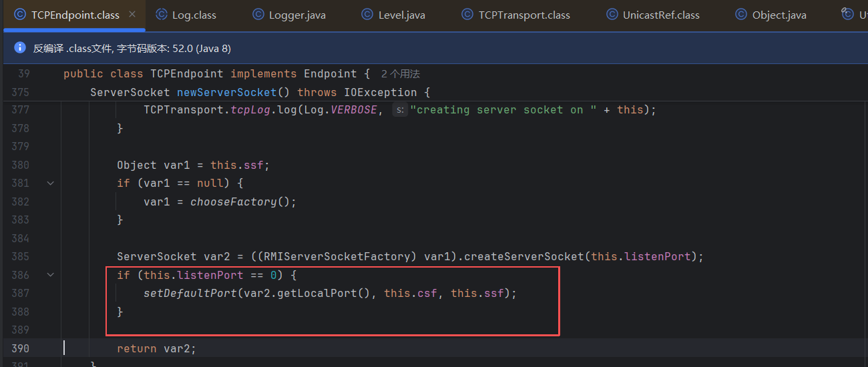The height and width of the screenshot is (367, 868).
Task: Jump to sticky line newServerSocket() header
Action: tap(226, 92)
